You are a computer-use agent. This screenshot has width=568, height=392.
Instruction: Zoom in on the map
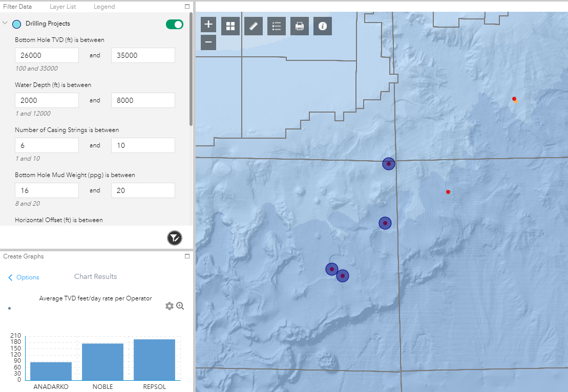pyautogui.click(x=208, y=25)
